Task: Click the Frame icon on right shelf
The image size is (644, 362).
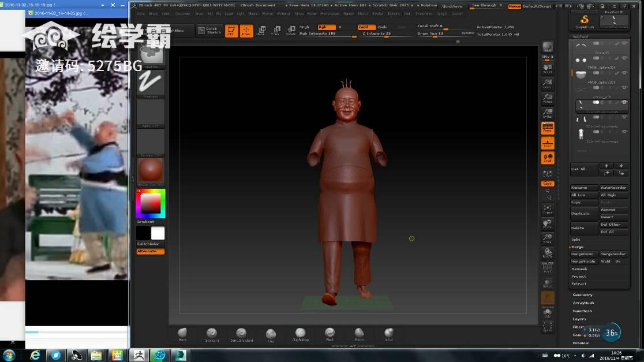Action: [x=548, y=210]
